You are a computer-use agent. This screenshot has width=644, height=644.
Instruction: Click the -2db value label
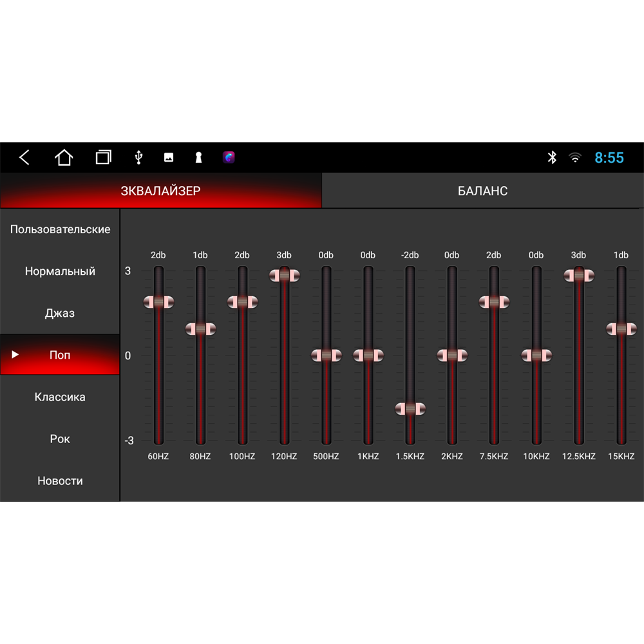[410, 255]
